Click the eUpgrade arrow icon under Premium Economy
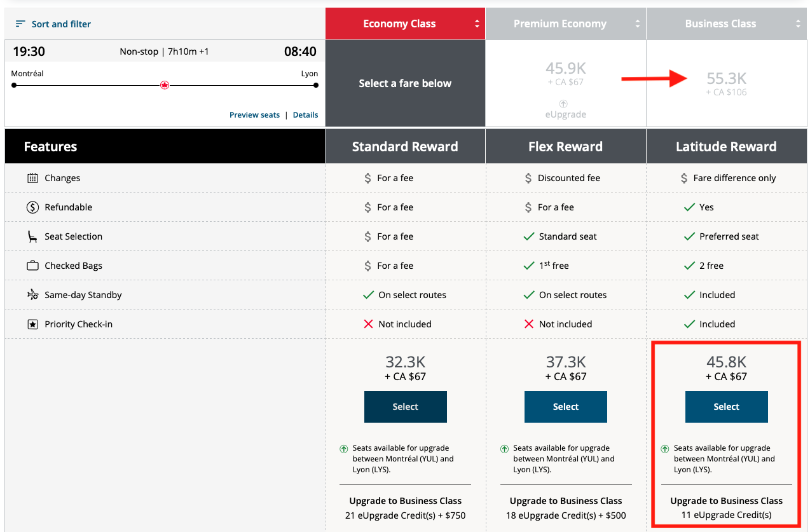This screenshot has height=532, width=810. (x=563, y=104)
